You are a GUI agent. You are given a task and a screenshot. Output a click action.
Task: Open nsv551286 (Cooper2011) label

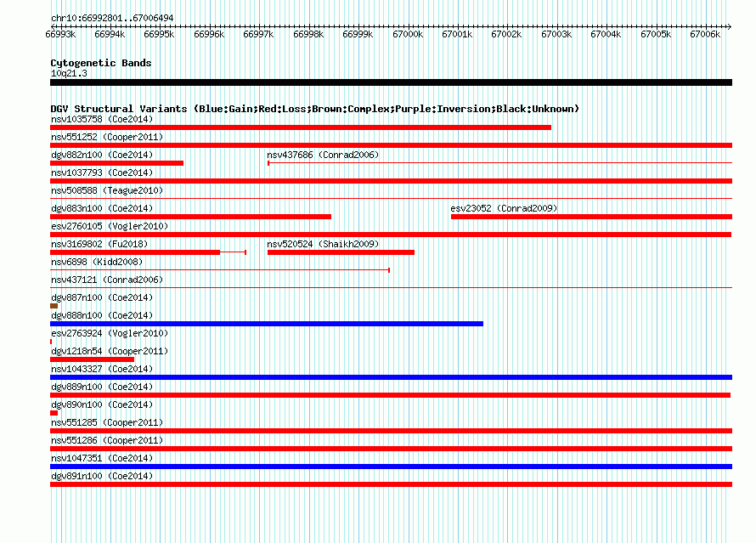pyautogui.click(x=107, y=440)
